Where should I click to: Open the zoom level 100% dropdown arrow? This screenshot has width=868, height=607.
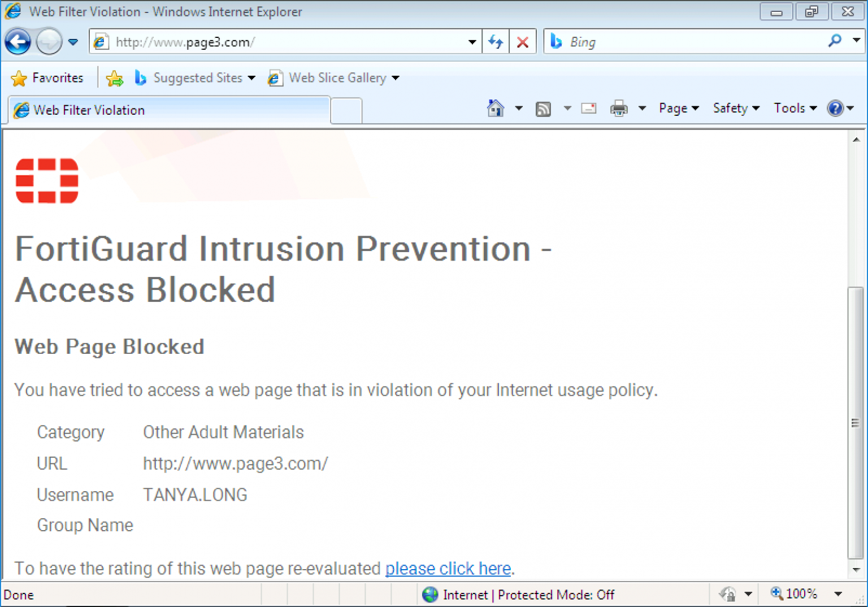(838, 594)
